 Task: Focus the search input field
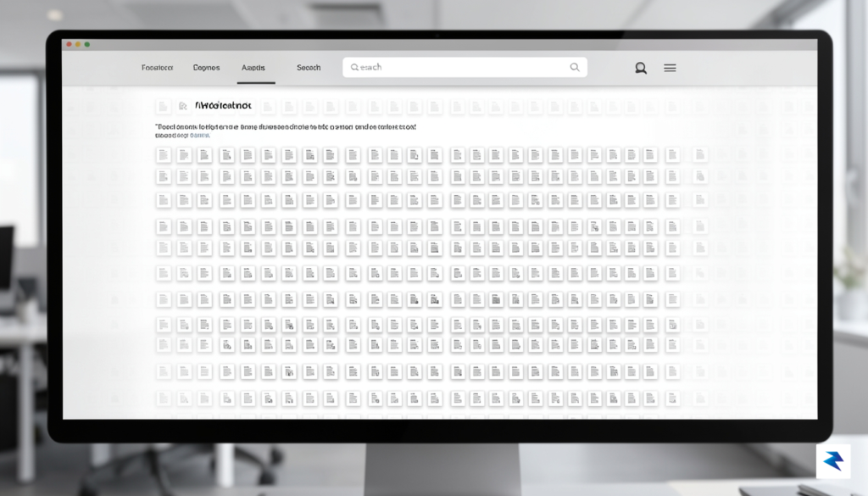(465, 67)
